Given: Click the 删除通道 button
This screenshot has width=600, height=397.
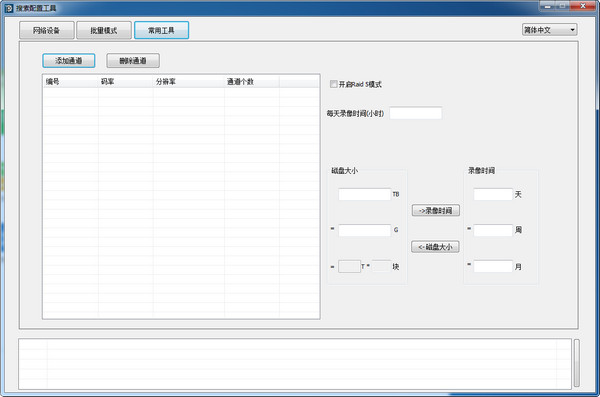Looking at the screenshot, I should (x=133, y=60).
